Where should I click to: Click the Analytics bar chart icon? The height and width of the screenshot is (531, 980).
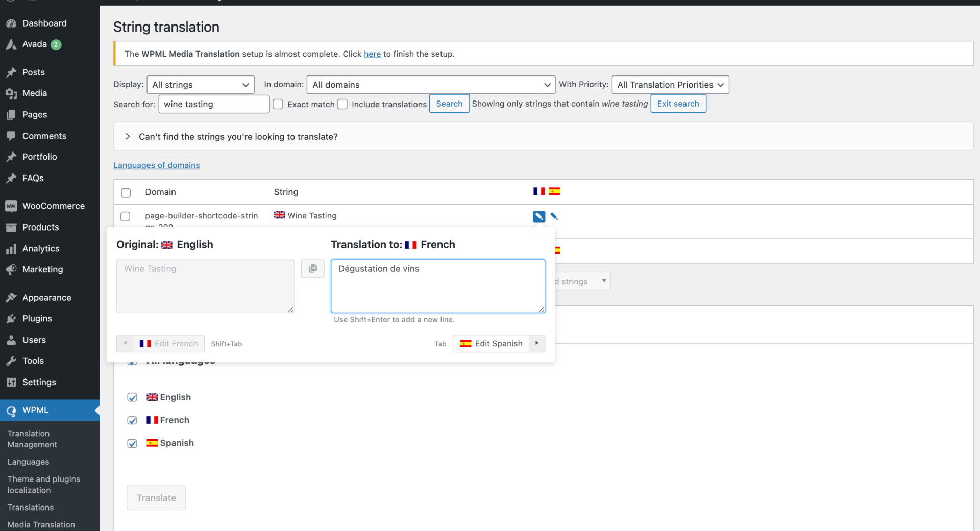[11, 249]
